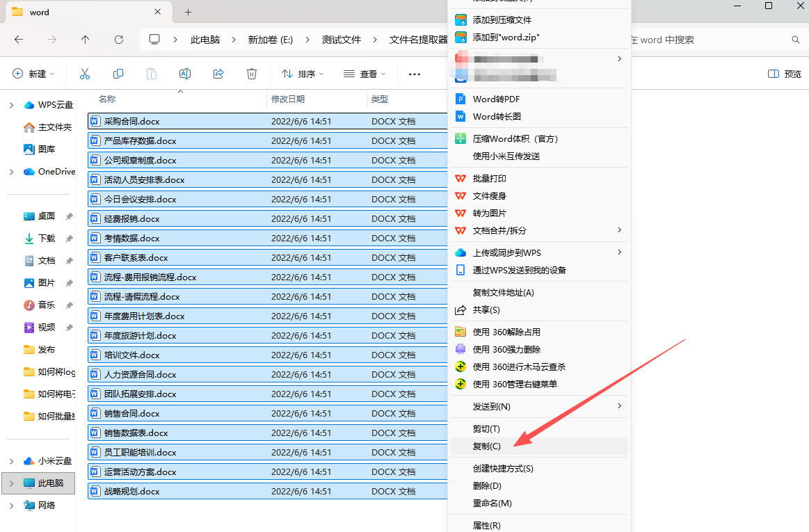Image resolution: width=809 pixels, height=532 pixels.
Task: Open the 查看 view dropdown
Action: 365,74
